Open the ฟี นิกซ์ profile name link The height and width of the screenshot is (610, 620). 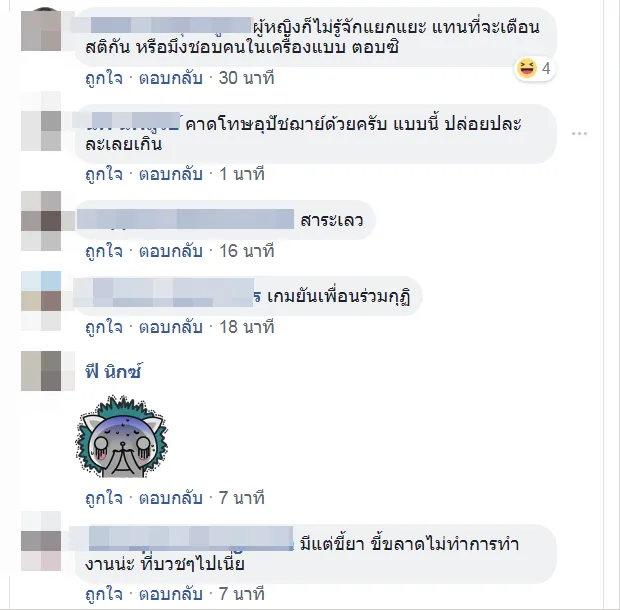pos(113,371)
